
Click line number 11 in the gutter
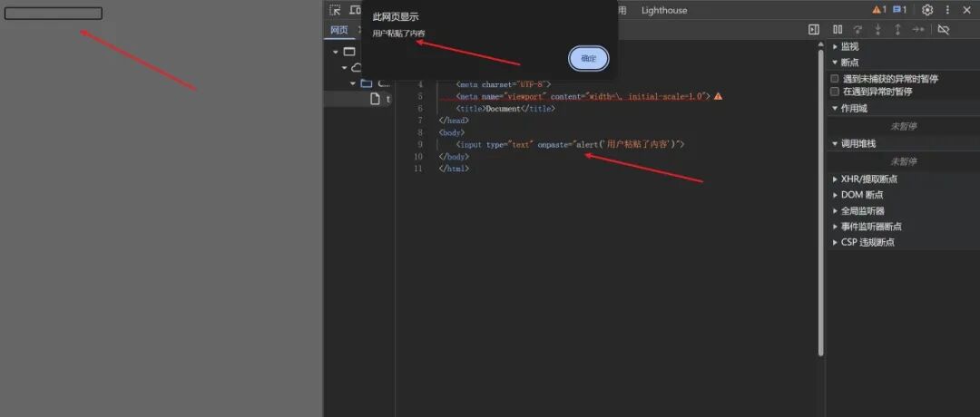point(417,169)
